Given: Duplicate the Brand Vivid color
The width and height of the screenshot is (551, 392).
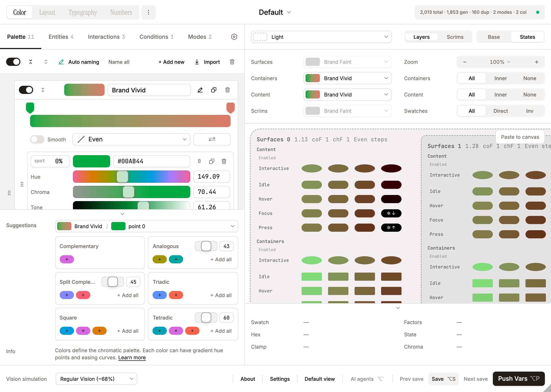Looking at the screenshot, I should click(214, 90).
